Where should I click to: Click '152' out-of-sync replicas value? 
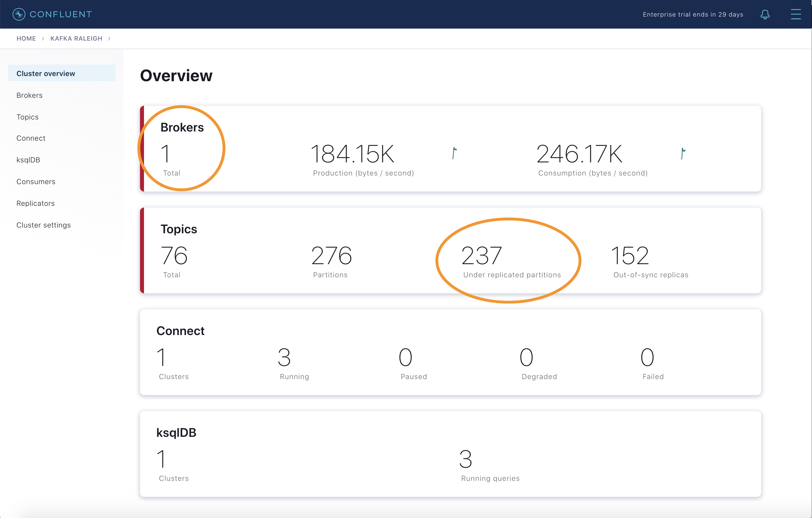630,256
